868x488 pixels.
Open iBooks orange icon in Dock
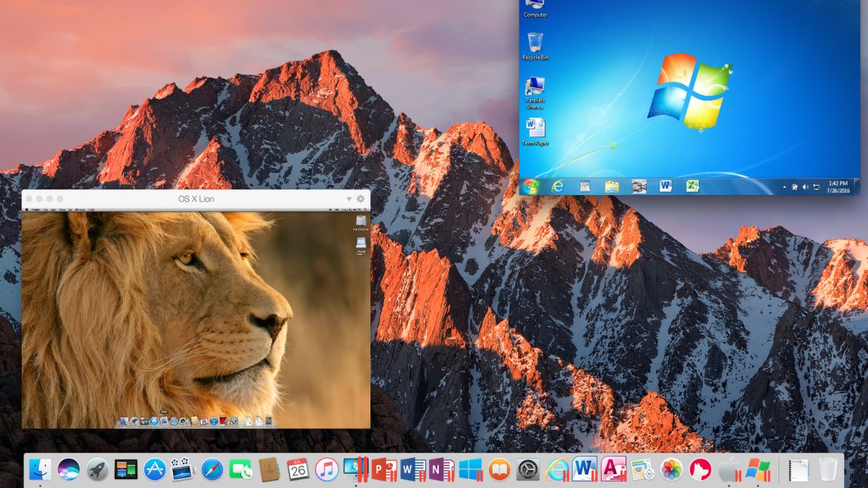[x=499, y=469]
